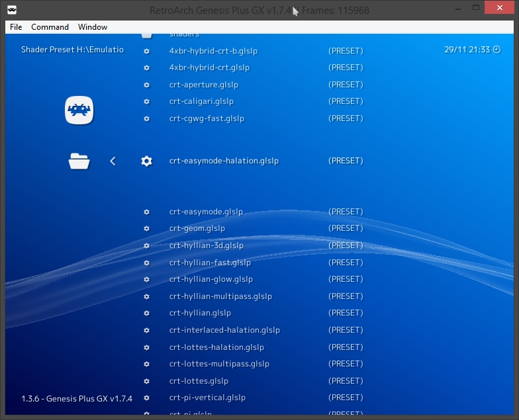This screenshot has width=519, height=420.
Task: Click gear icon beside crt-caligari.glslp
Action: pos(147,102)
